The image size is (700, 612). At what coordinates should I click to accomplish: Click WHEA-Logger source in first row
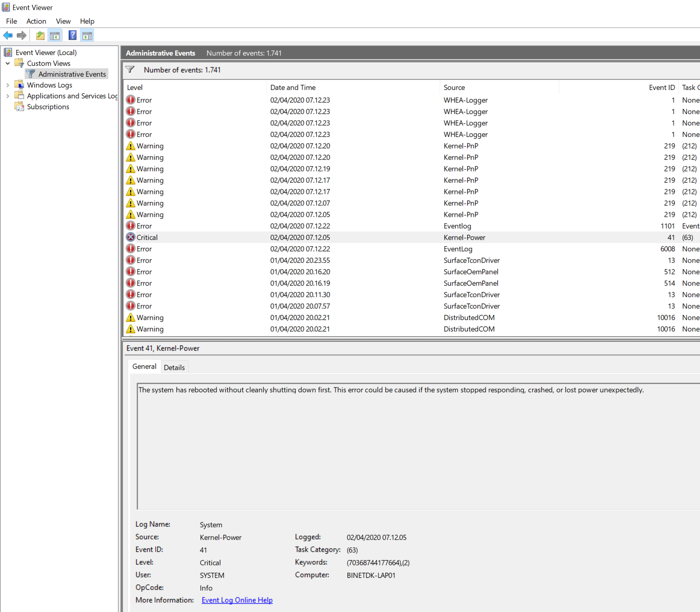[x=466, y=100]
